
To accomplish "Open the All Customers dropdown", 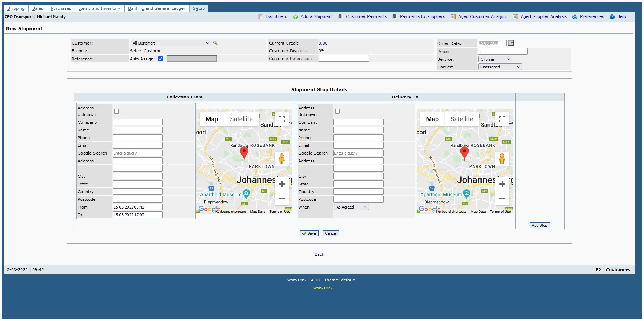I will click(170, 43).
